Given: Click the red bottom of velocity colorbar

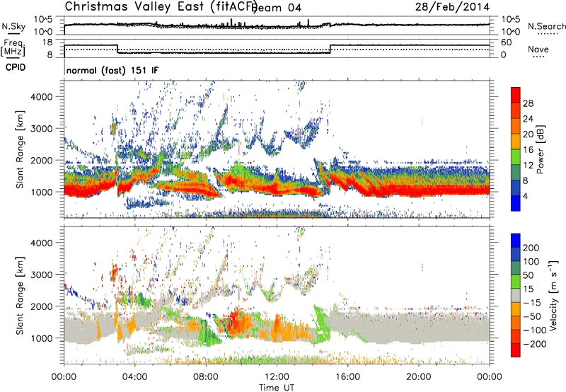Looking at the screenshot, I should click(x=516, y=350).
